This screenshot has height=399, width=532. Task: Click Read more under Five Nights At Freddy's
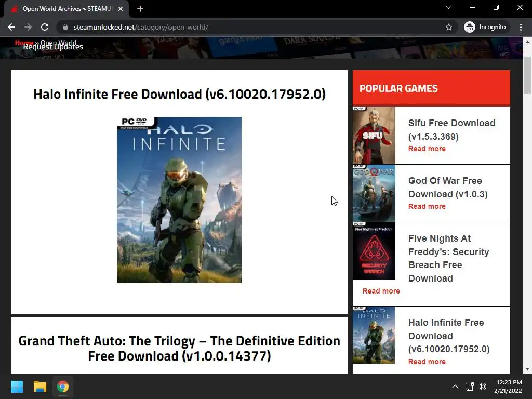[x=381, y=291]
